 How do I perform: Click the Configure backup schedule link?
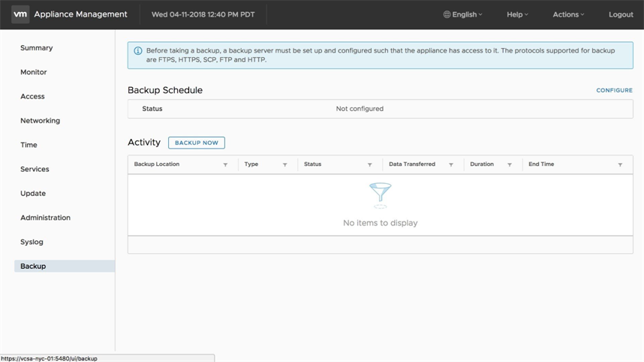pyautogui.click(x=614, y=90)
